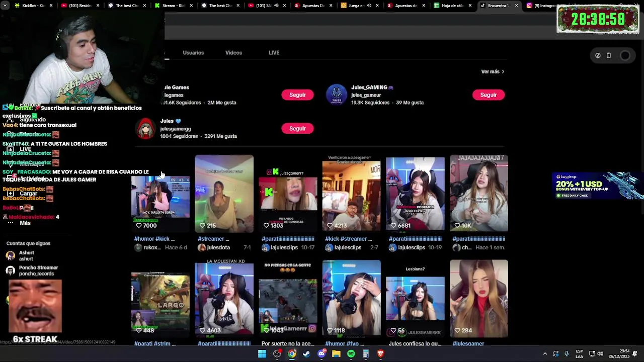The image size is (644, 362).
Task: Open the TikTok profile avatar menu
Action: pyautogui.click(x=625, y=56)
